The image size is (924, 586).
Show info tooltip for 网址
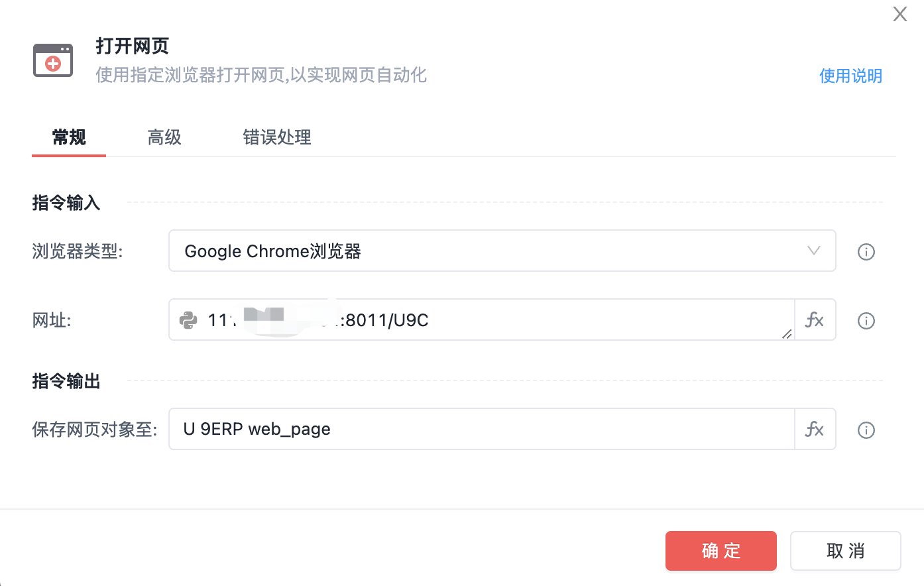[x=866, y=321]
